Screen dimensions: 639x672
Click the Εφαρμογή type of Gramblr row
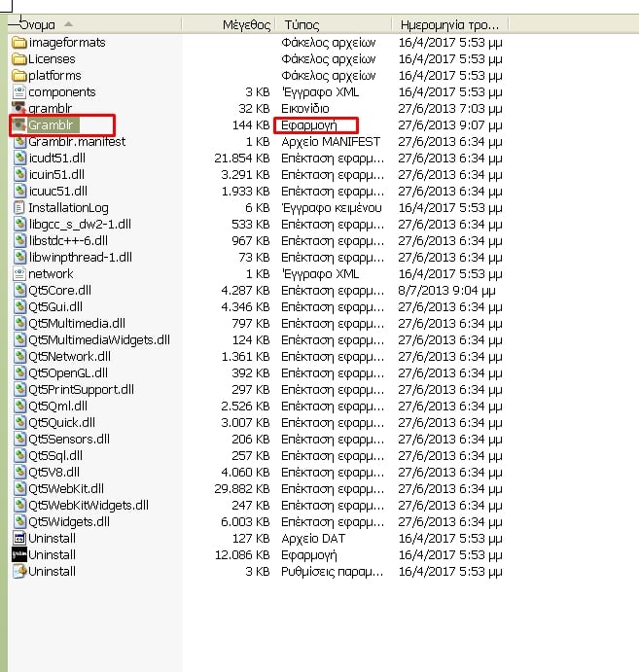[309, 125]
